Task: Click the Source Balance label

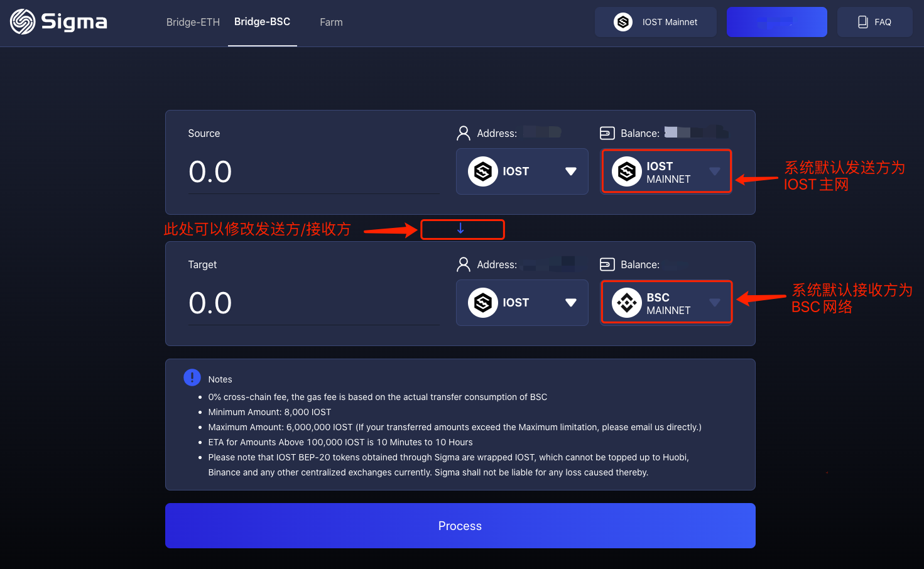Action: pyautogui.click(x=640, y=133)
